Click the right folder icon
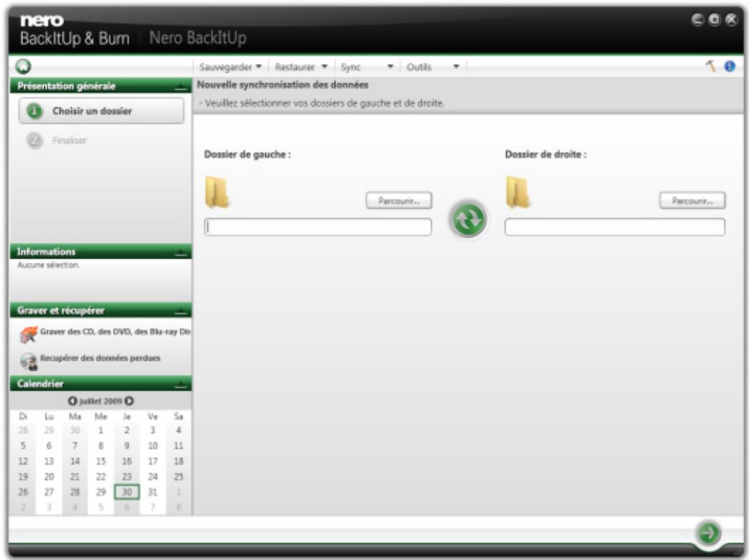The image size is (749, 560). (x=518, y=192)
